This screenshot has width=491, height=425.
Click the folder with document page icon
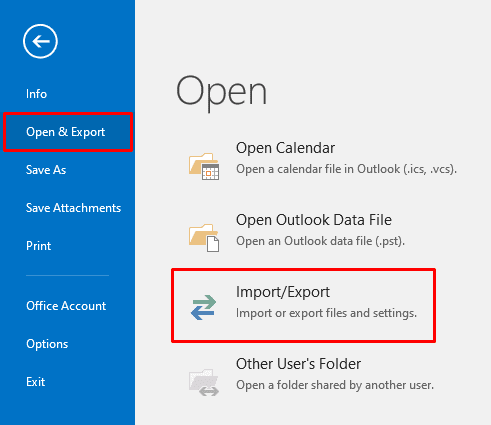(x=204, y=238)
